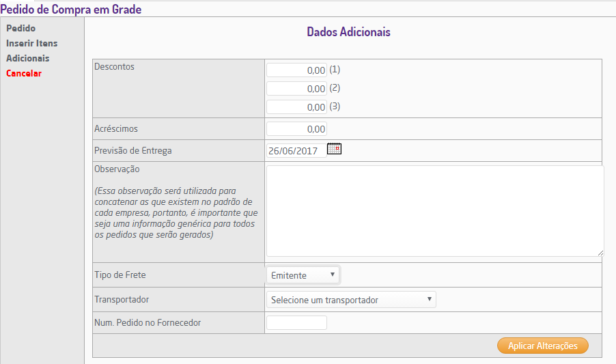The image size is (616, 364).
Task: Click the third Descontos (3) input field
Action: [x=296, y=107]
